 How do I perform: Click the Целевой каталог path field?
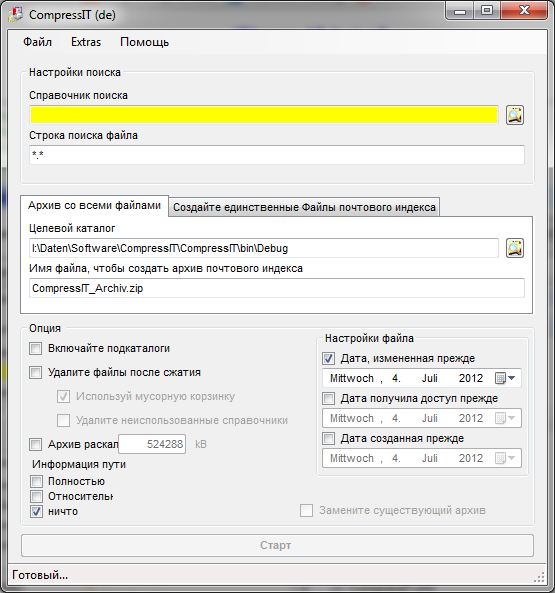pos(264,248)
